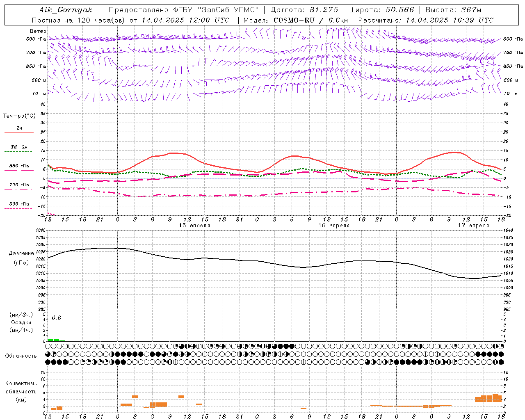Click the (мм/1ч.) precipitation unit label
The image size is (525, 420).
21,330
